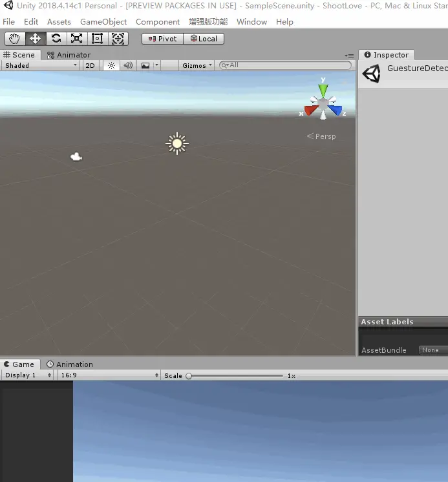Switch to the Scene tab
Screen dimensions: 448x482
tap(19, 55)
